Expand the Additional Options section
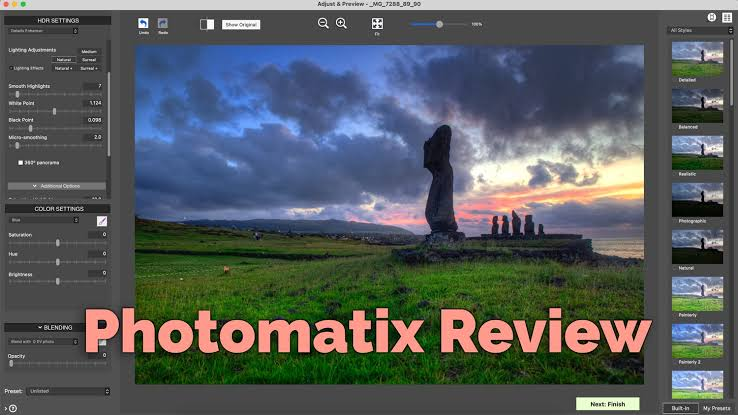 (x=56, y=186)
